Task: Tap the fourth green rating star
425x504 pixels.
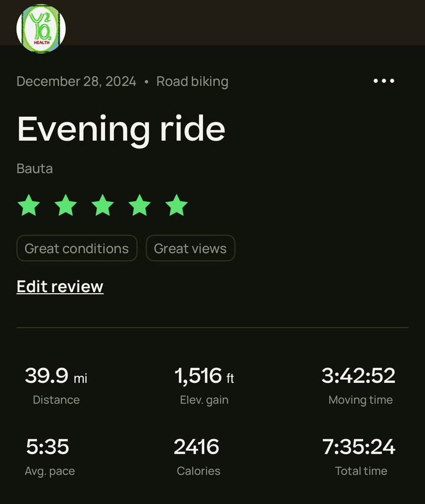Action: 139,205
